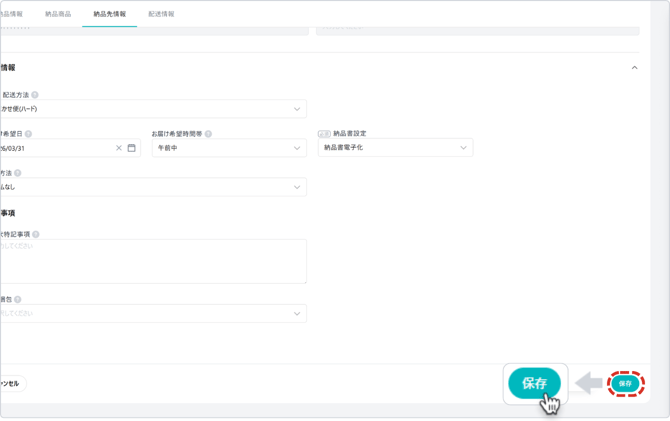Click the cancel button at bottom left
Screen dimensions: 670x421
[10, 383]
